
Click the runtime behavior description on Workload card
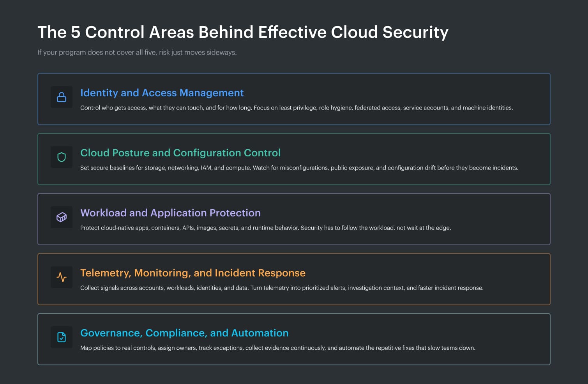tap(265, 228)
